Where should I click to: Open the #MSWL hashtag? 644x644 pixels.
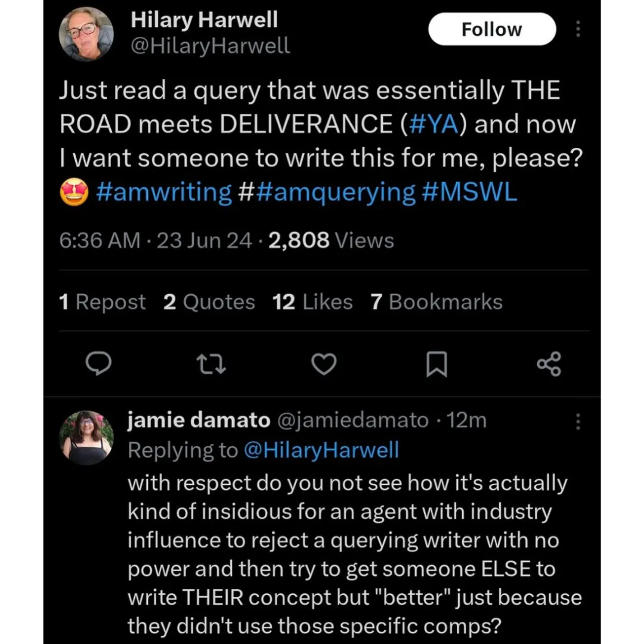pos(469,192)
